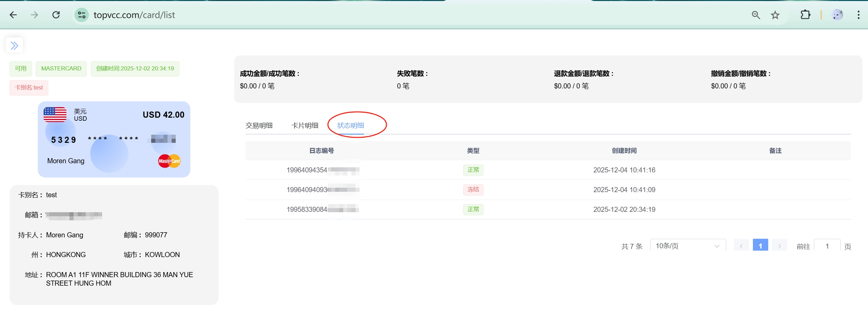Click the 前往 page number input field

tap(827, 246)
